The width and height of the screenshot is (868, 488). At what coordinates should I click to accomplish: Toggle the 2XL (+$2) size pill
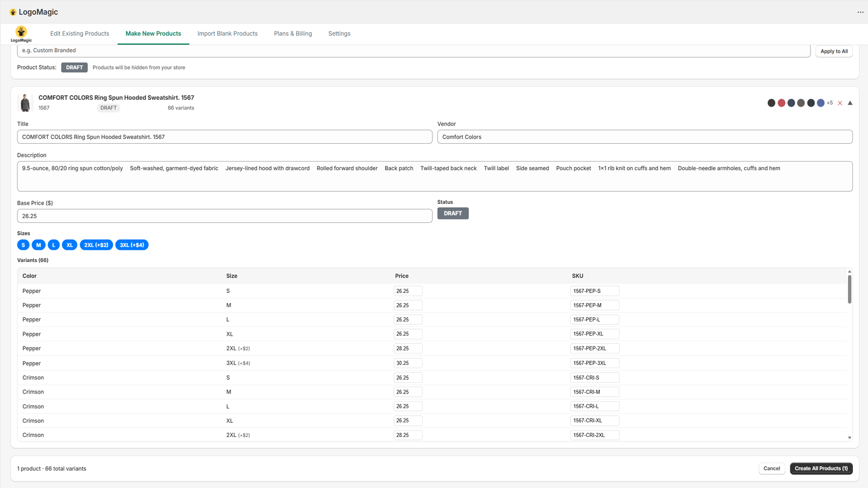[96, 245]
